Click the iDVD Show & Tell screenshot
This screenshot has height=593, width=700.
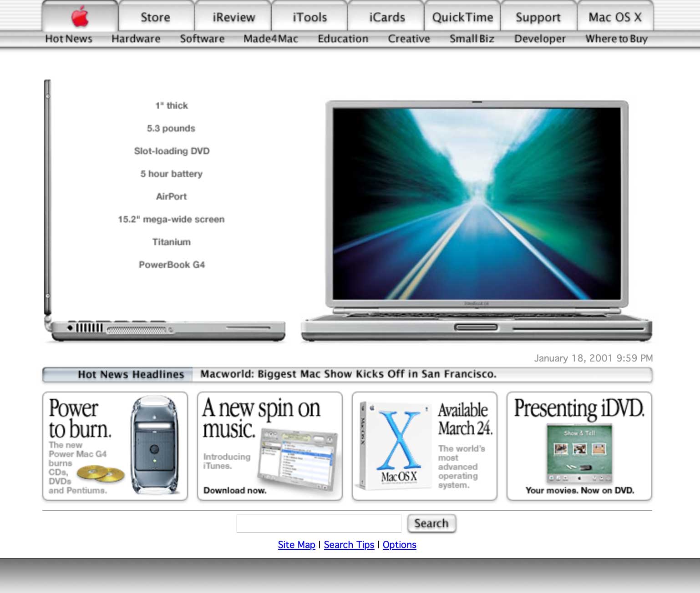click(579, 453)
